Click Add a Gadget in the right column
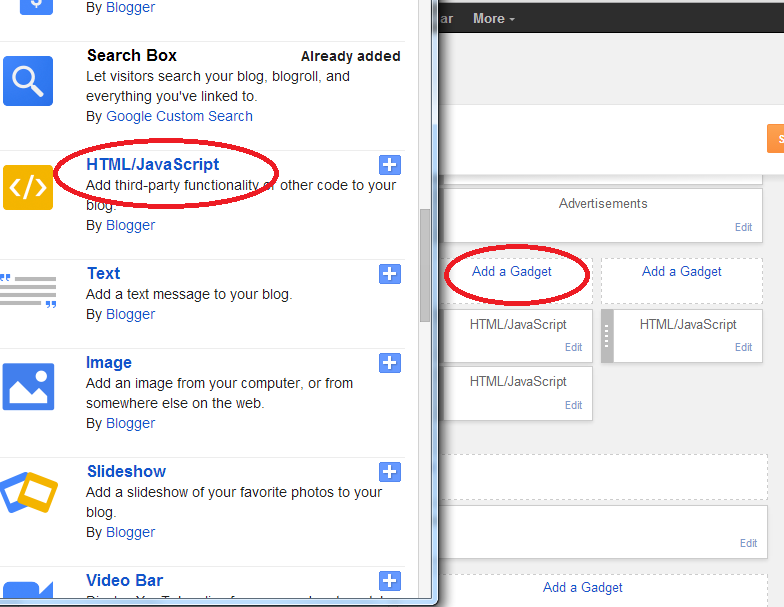This screenshot has height=607, width=784. point(682,272)
